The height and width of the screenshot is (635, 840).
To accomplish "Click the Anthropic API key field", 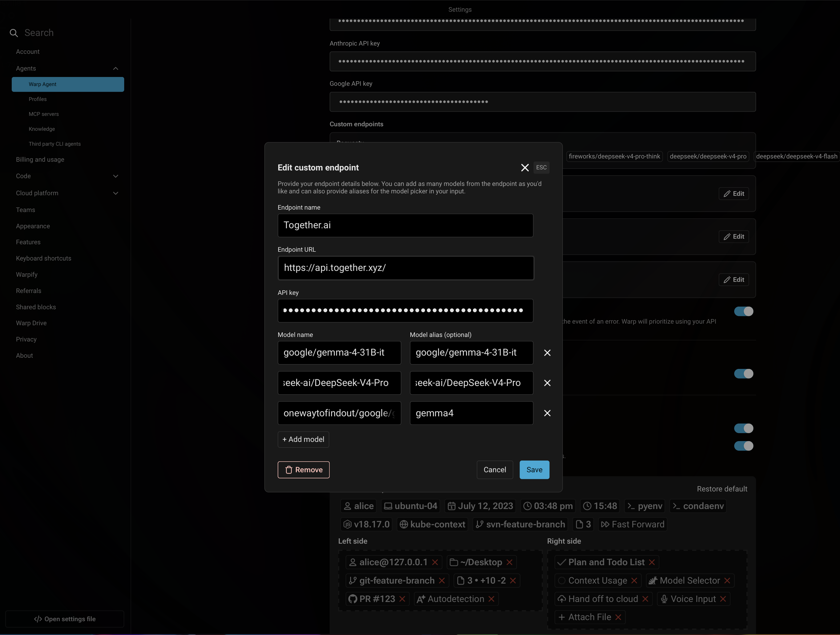I will tap(542, 62).
